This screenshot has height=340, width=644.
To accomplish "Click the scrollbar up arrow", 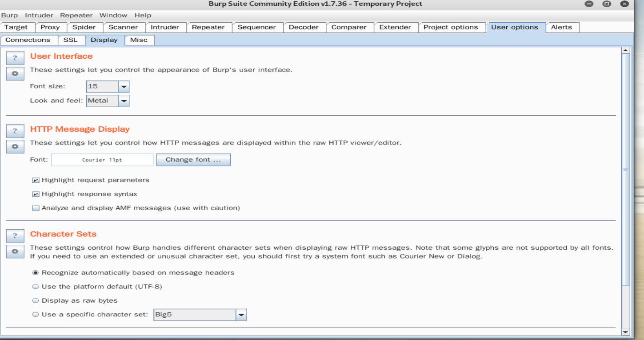I will pos(627,50).
